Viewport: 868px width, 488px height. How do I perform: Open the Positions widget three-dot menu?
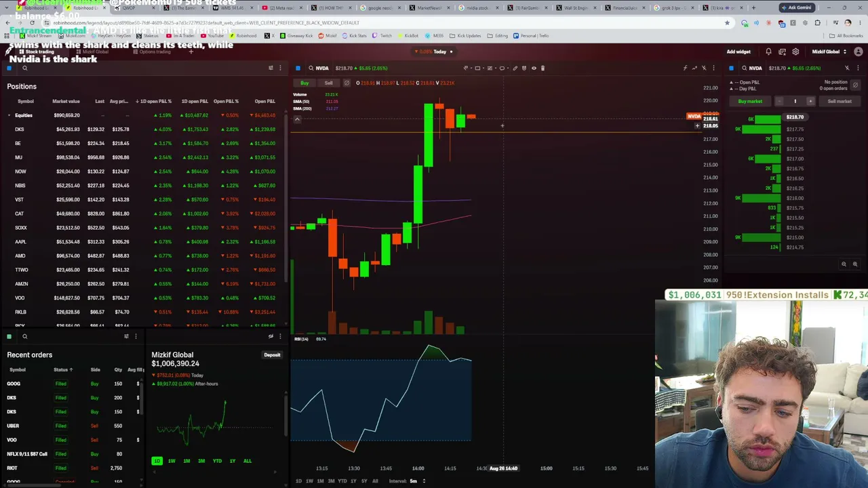click(x=280, y=68)
